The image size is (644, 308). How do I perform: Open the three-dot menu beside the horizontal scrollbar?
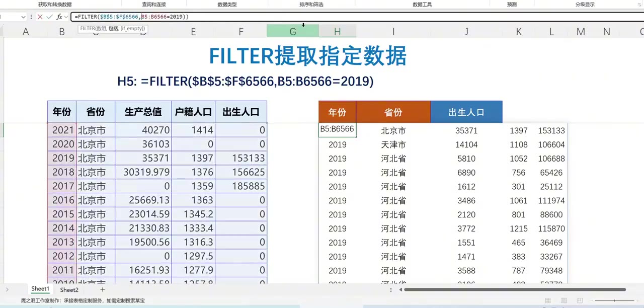tap(391, 289)
